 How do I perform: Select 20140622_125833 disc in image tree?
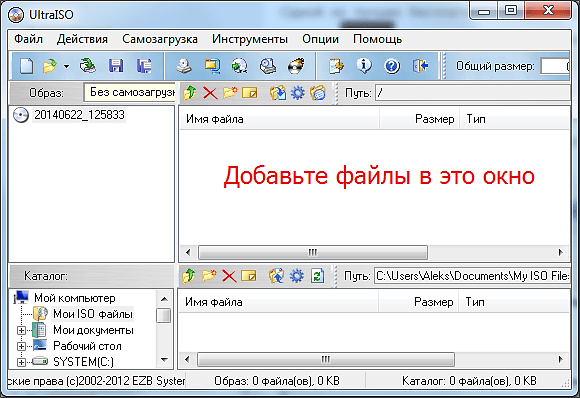point(79,115)
